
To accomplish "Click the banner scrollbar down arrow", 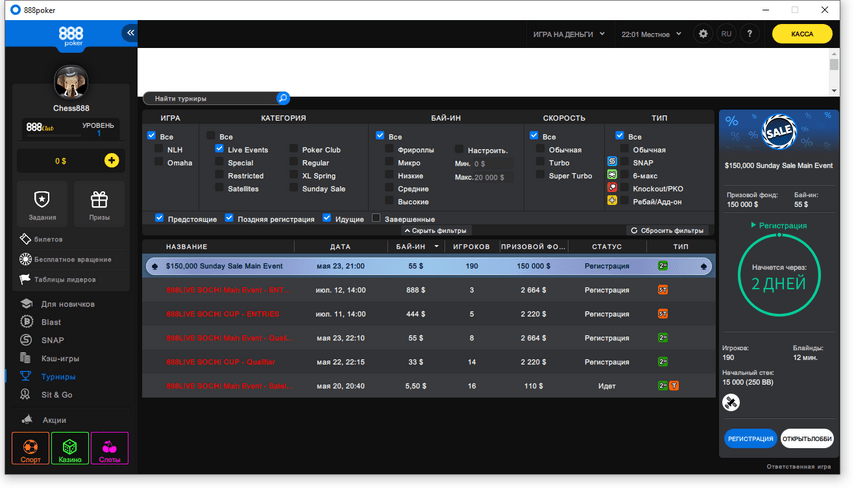I will 834,91.
